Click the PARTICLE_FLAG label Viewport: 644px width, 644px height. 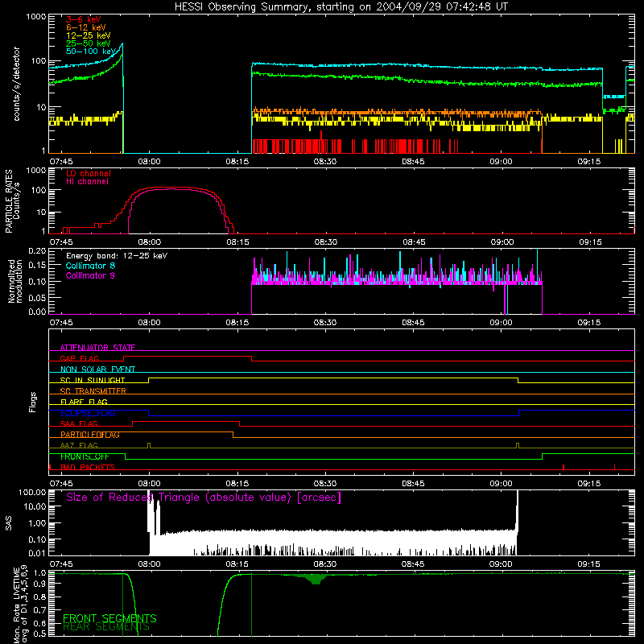pyautogui.click(x=90, y=435)
